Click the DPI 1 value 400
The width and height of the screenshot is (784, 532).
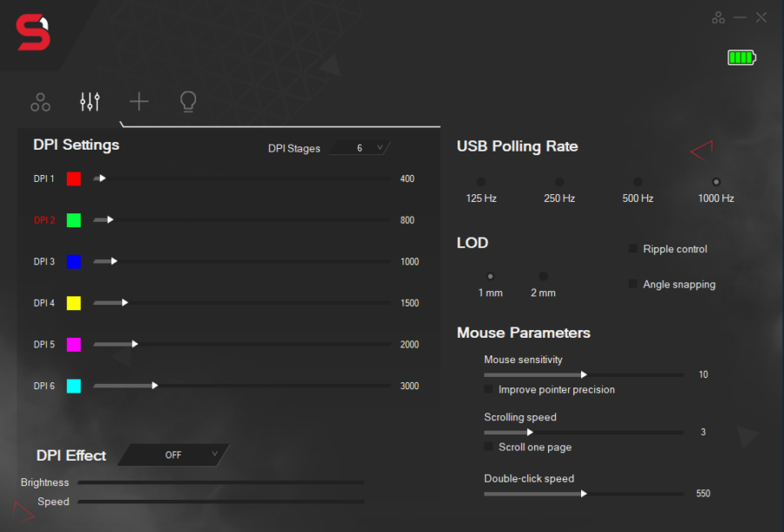click(407, 178)
